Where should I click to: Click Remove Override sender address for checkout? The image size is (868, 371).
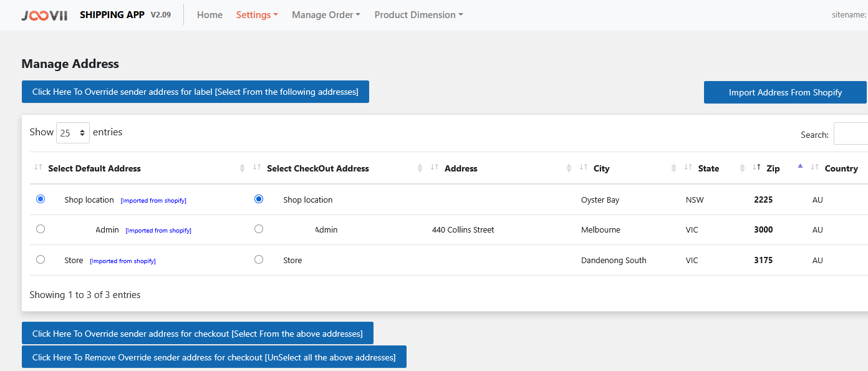point(214,357)
